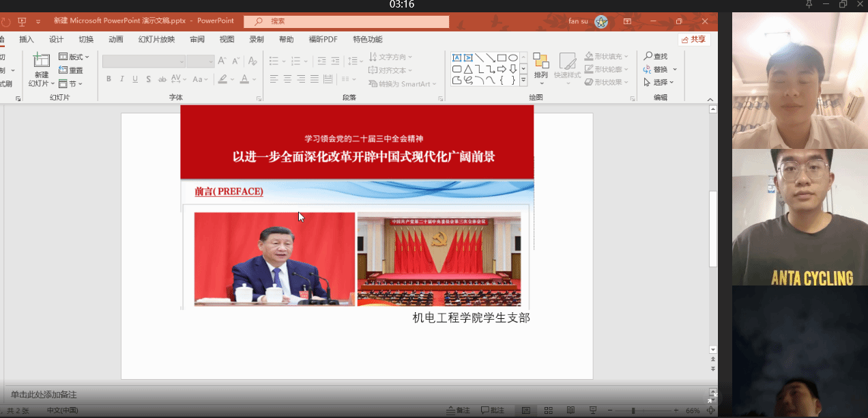Click the zoom slider handle
The height and width of the screenshot is (418, 868).
click(633, 410)
